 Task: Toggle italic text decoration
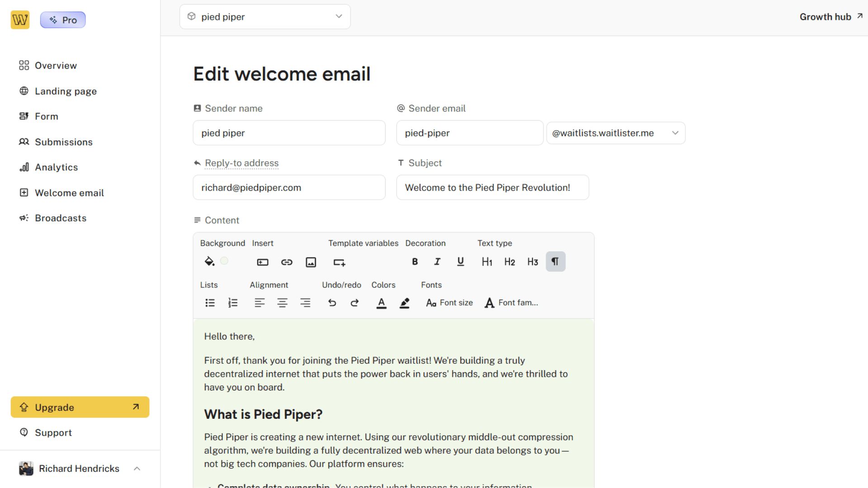click(437, 262)
